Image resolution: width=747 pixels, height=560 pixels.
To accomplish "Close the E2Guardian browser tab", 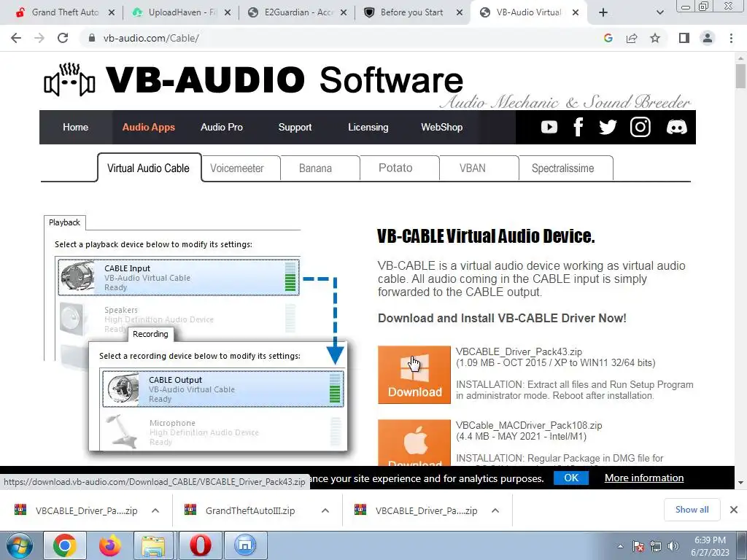I will click(344, 13).
